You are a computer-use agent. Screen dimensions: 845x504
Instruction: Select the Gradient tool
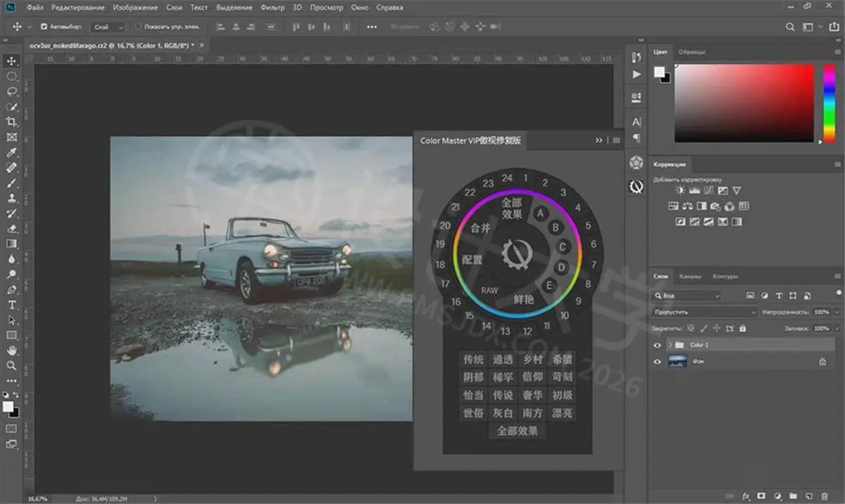(11, 244)
